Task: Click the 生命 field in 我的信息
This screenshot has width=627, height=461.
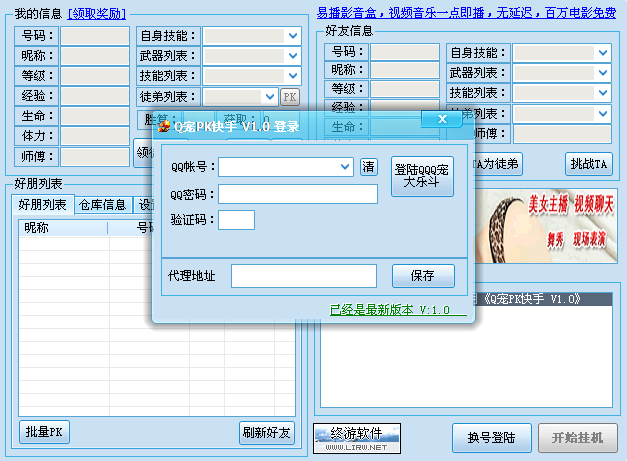Action: tap(95, 116)
